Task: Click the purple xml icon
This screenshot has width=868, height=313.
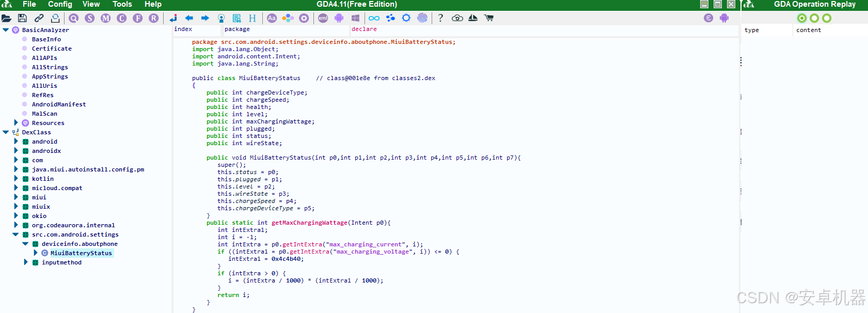Action: point(323,18)
